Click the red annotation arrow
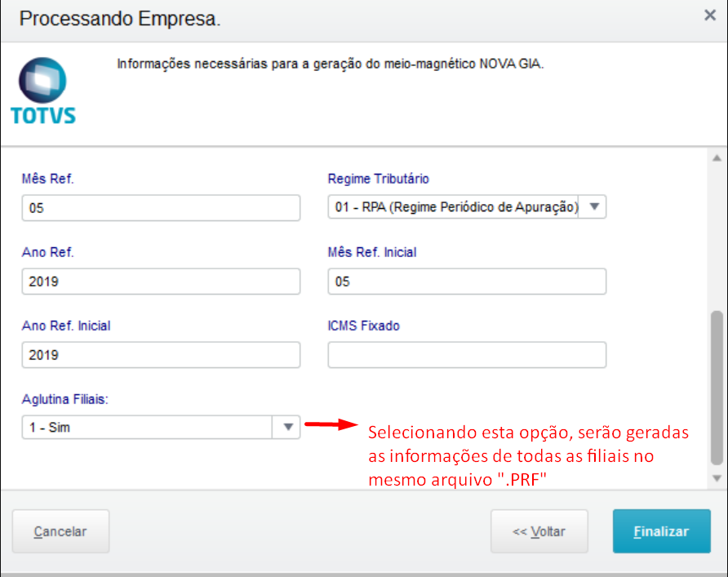Viewport: 728px width, 577px height. (x=331, y=424)
